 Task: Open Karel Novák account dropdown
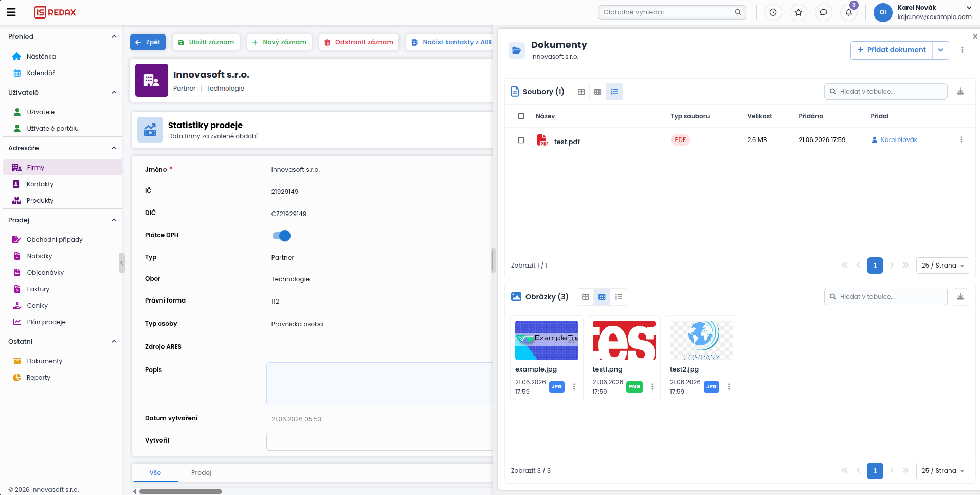click(x=969, y=8)
